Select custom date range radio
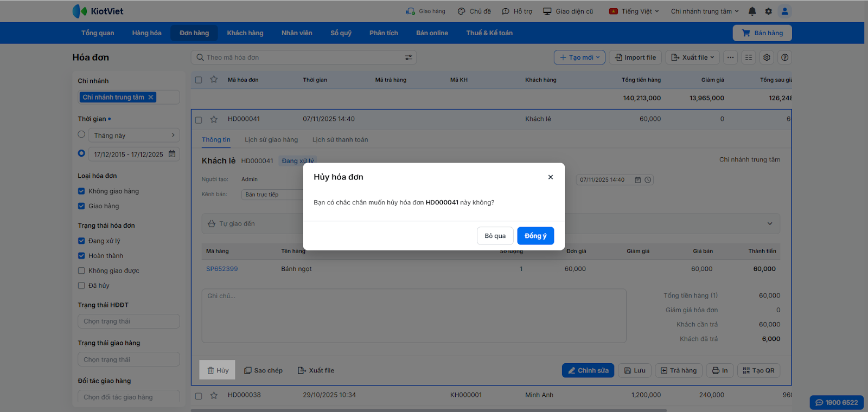Image resolution: width=868 pixels, height=412 pixels. click(81, 153)
